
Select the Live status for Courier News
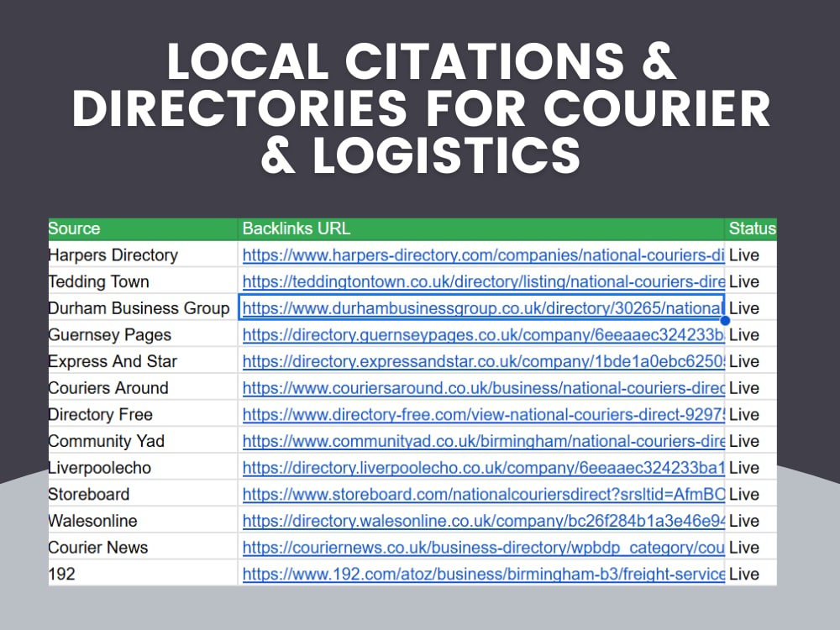click(751, 548)
